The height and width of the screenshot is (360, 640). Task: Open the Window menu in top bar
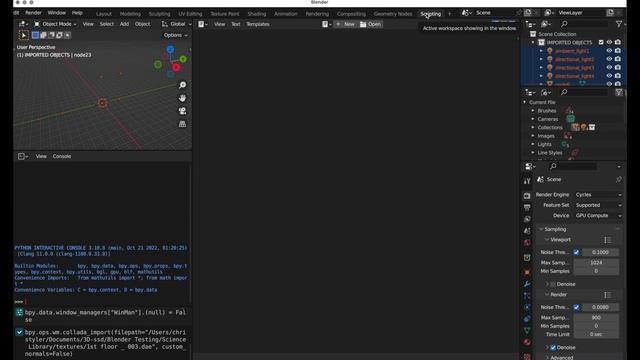[x=57, y=13]
